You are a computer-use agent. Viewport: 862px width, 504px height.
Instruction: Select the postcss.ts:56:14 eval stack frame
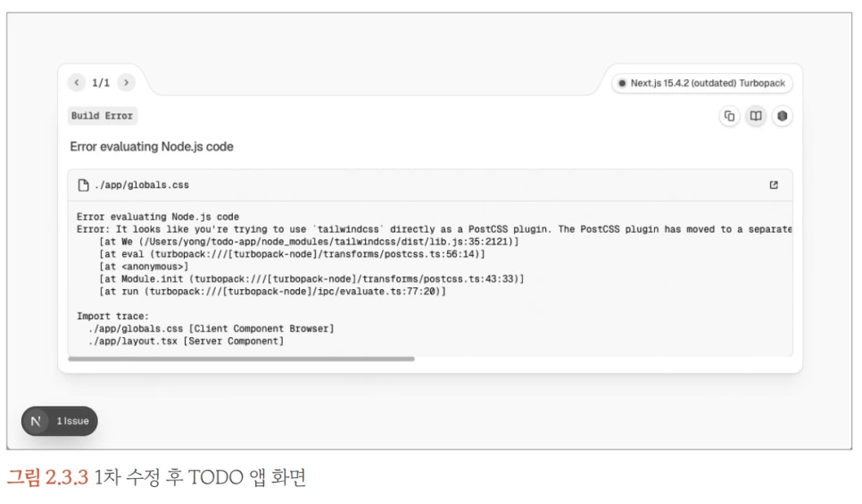292,254
